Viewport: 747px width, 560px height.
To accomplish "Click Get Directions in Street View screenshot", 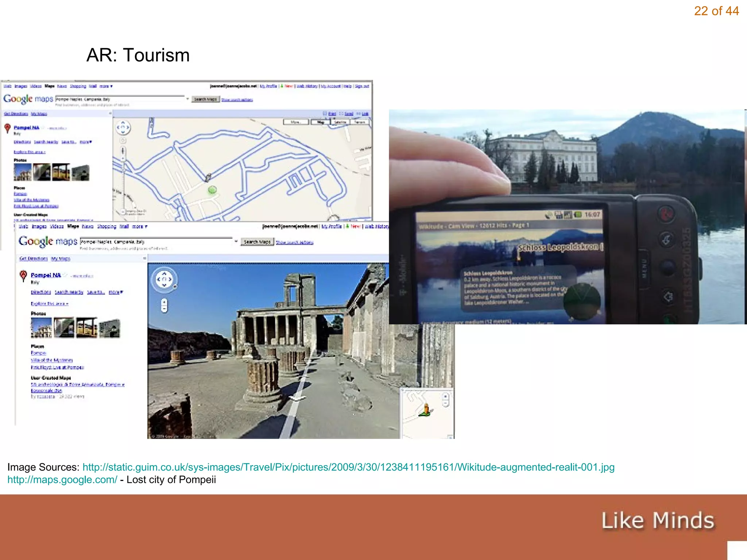I will 34,258.
